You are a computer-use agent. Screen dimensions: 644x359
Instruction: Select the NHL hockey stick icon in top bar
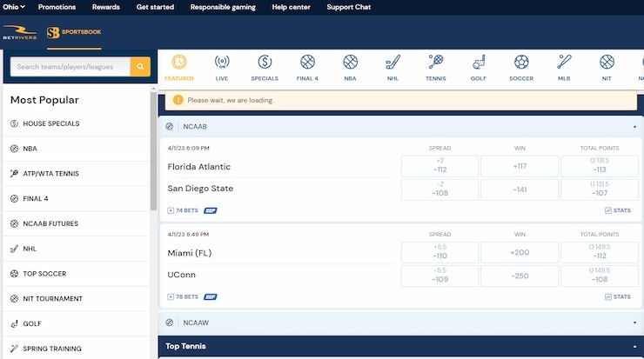click(393, 63)
